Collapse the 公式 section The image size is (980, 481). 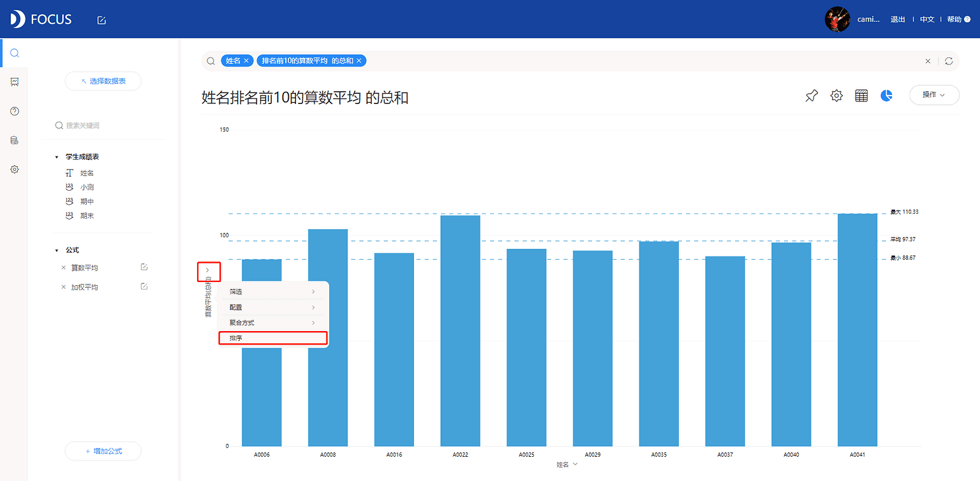pos(57,251)
